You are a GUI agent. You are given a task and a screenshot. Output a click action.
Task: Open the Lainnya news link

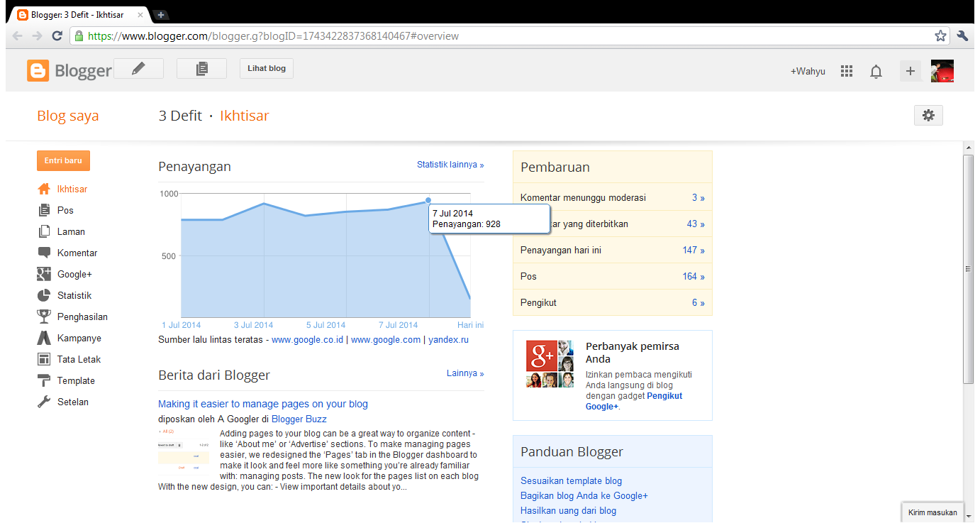click(x=465, y=373)
